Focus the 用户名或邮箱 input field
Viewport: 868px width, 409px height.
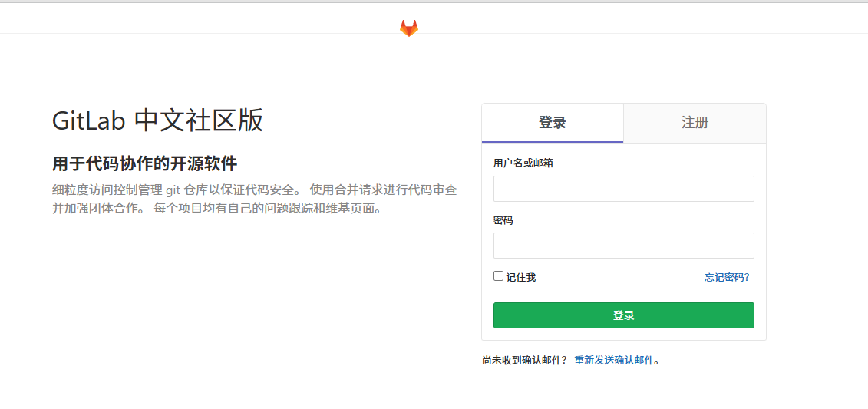623,189
